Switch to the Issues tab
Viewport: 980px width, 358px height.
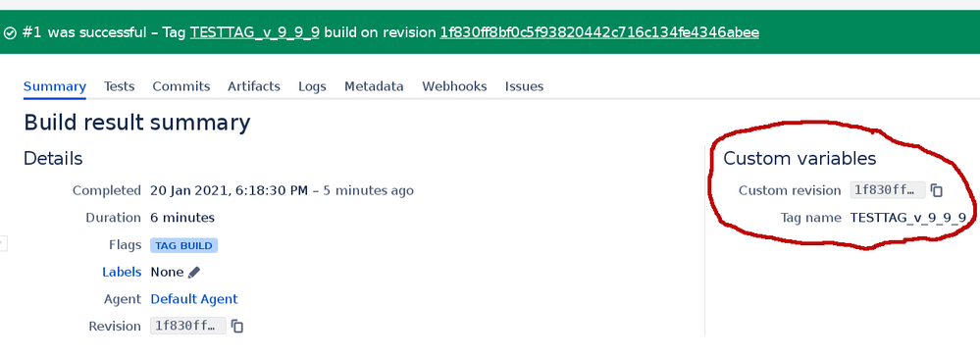pyautogui.click(x=525, y=86)
